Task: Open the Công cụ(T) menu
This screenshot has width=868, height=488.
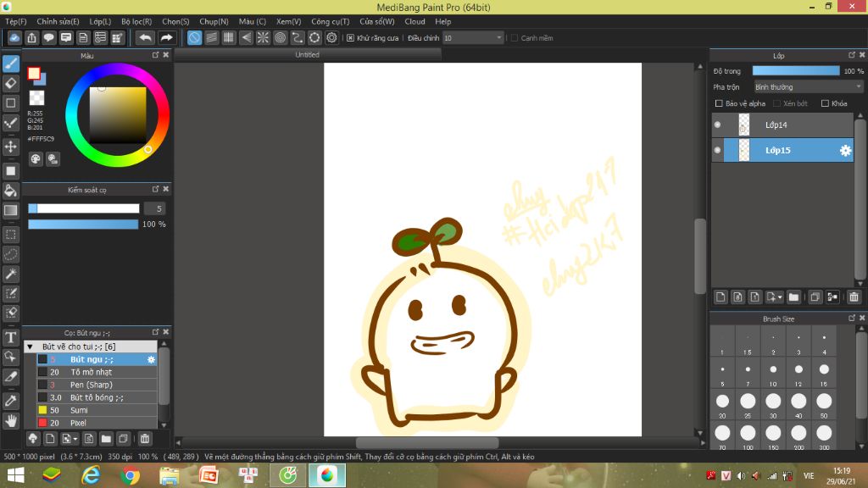Action: click(x=331, y=21)
